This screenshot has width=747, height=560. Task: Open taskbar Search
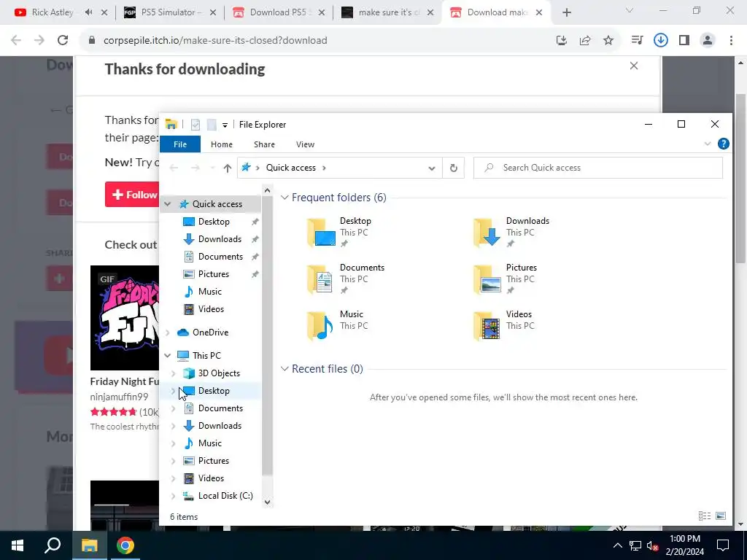53,545
